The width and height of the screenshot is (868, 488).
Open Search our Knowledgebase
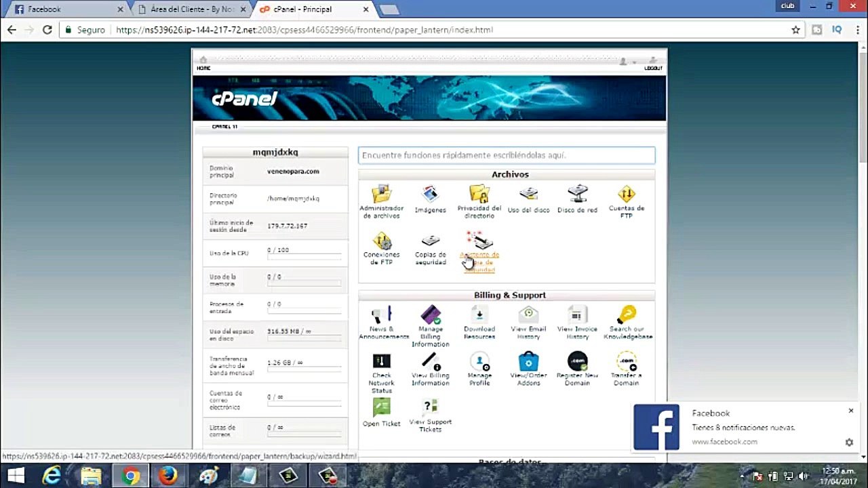click(x=626, y=314)
